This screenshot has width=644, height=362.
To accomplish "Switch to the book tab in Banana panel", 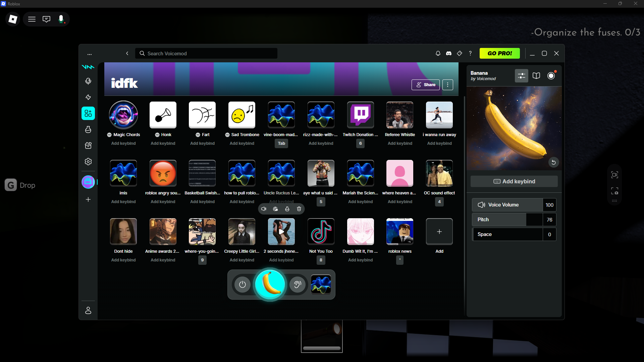I will point(536,76).
